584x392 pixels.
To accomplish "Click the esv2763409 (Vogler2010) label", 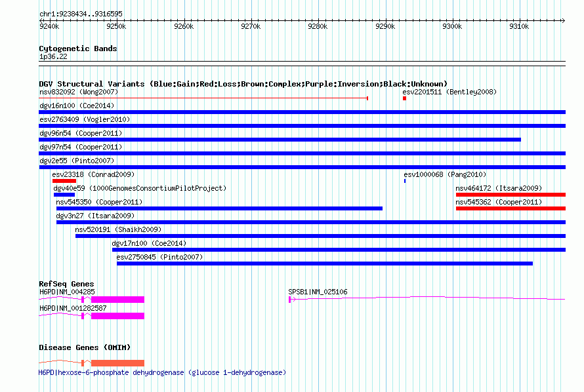I will coord(85,119).
